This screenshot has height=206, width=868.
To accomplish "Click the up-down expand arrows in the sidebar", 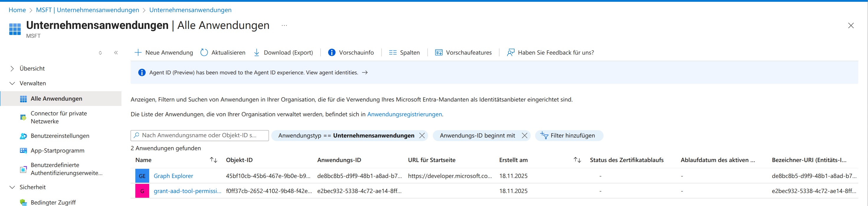I will click(x=101, y=53).
